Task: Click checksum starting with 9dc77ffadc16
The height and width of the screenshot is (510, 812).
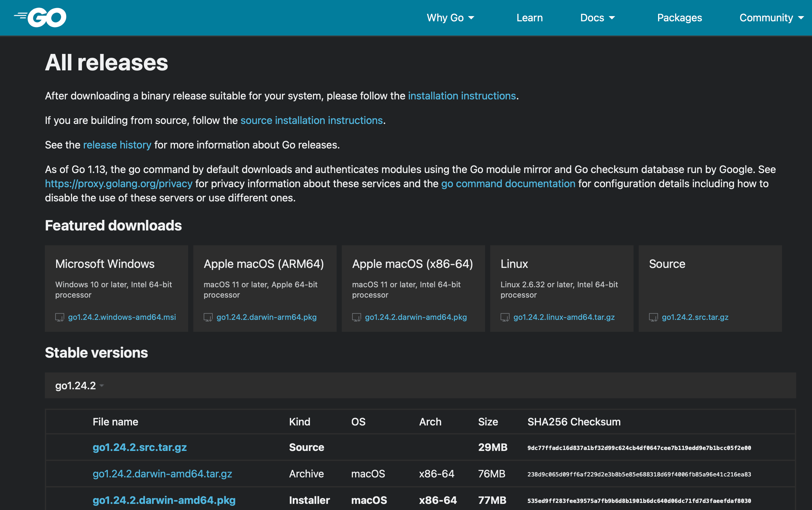Action: click(x=639, y=448)
